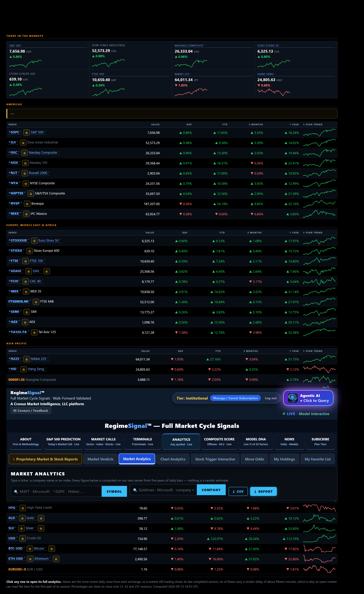Expand Proprietary Market & Stock Reports
Viewport: 364px width, 594px height.
(45, 459)
